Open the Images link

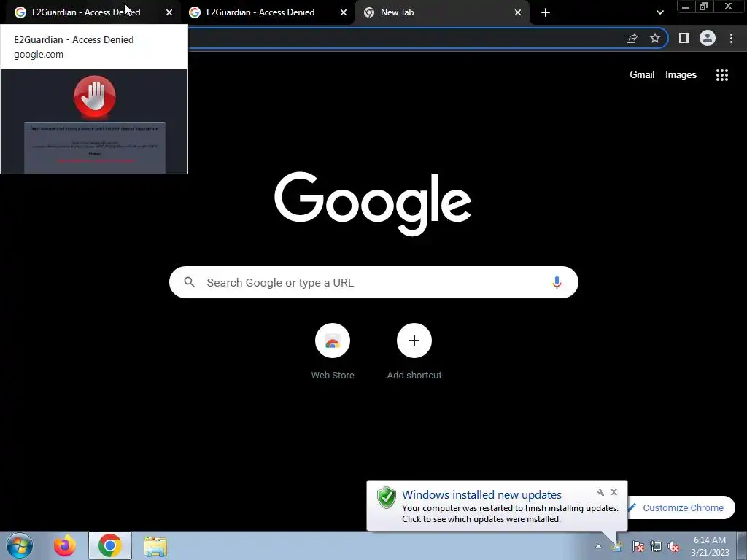tap(681, 75)
